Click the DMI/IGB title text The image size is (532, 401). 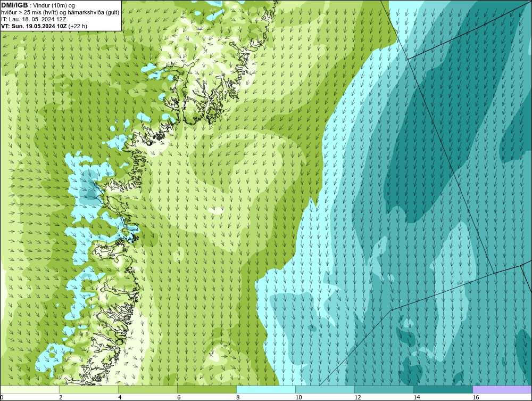tap(14, 5)
